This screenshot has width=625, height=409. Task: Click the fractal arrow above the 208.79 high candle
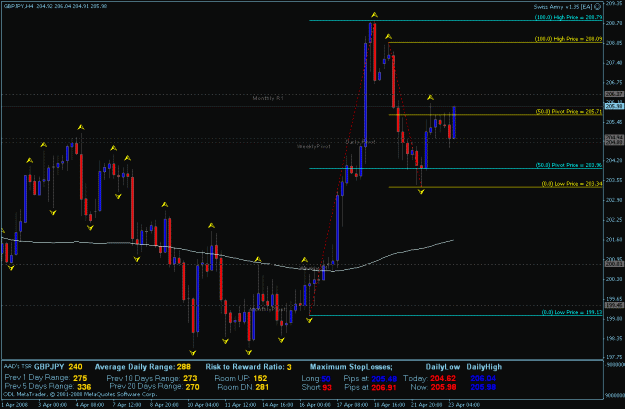374,15
